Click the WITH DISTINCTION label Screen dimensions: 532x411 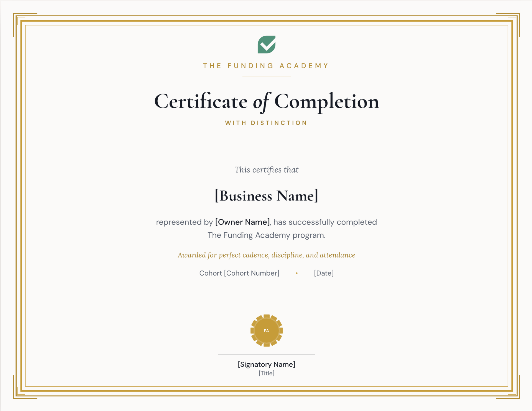(266, 123)
